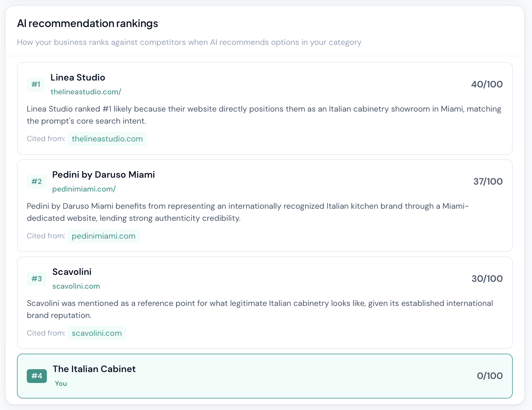
Task: Select The Italian Cabinet highlighted card
Action: (265, 376)
